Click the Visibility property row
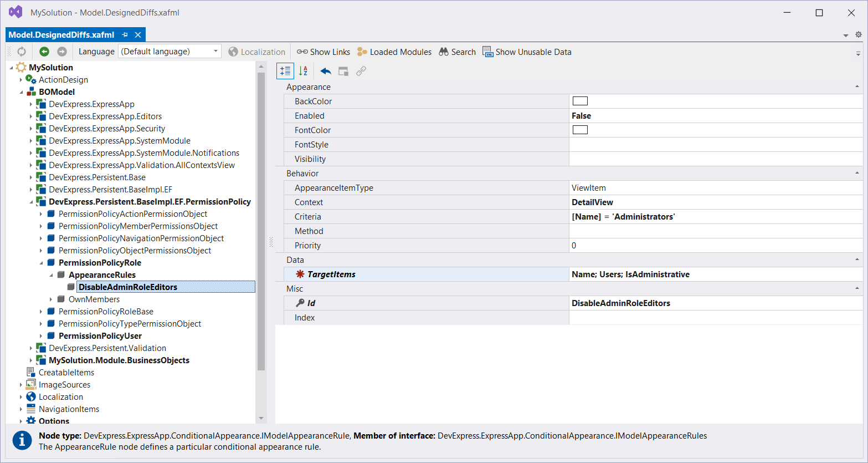The image size is (868, 463). pyautogui.click(x=573, y=159)
